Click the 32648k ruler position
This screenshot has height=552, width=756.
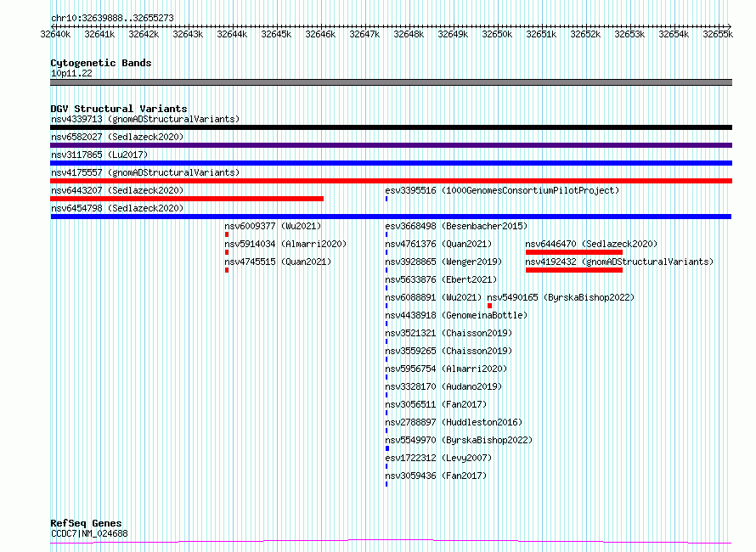[409, 34]
